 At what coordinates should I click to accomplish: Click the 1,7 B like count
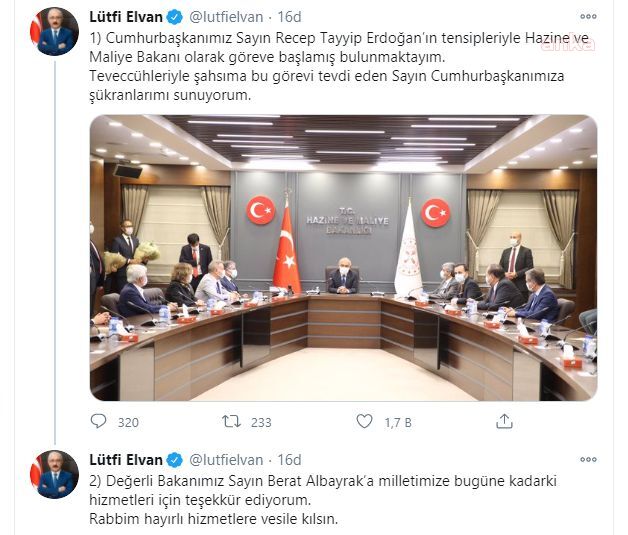click(398, 423)
